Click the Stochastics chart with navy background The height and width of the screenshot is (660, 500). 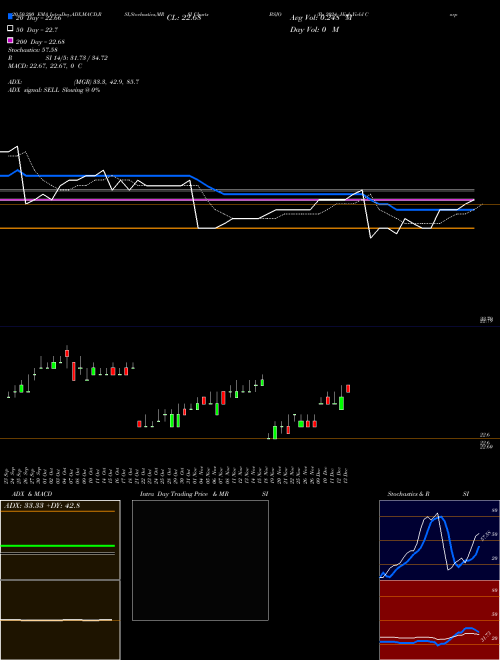tap(439, 540)
